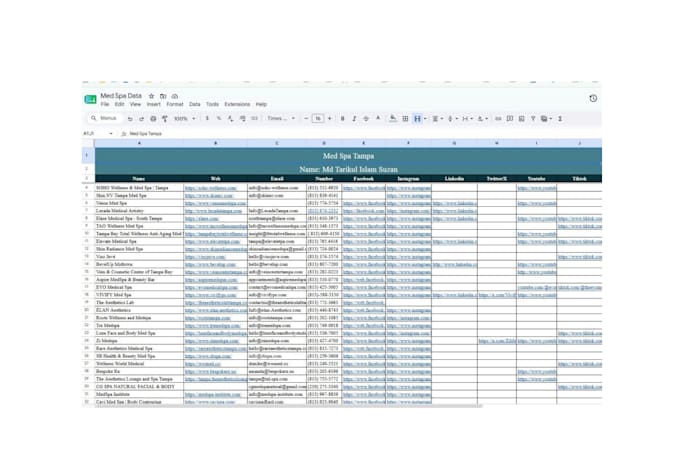Screen dimensions: 680x459
Task: Open the text color picker
Action: point(378,118)
